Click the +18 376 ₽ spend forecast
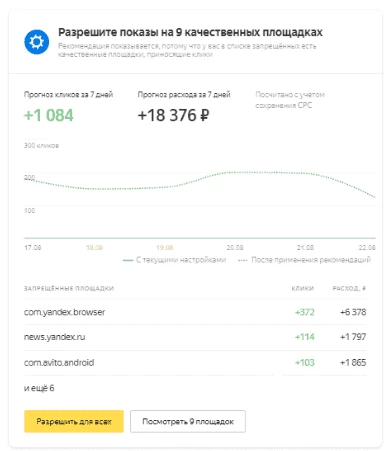 tap(173, 115)
